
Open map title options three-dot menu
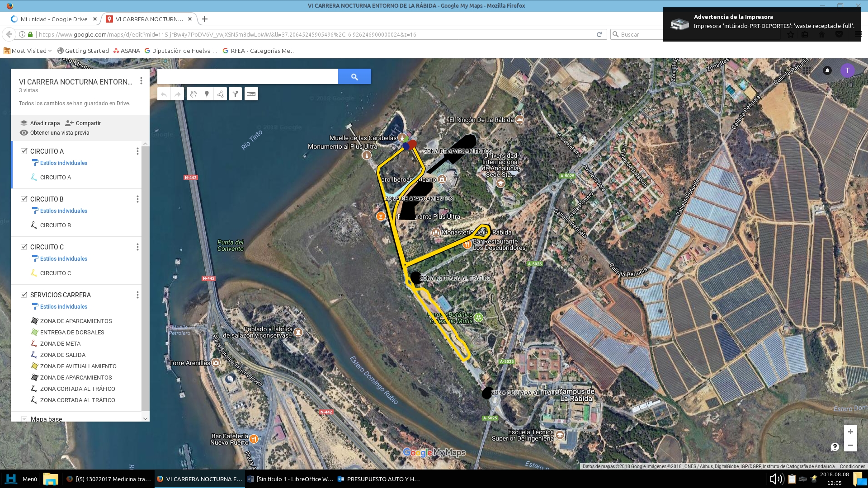tap(141, 81)
